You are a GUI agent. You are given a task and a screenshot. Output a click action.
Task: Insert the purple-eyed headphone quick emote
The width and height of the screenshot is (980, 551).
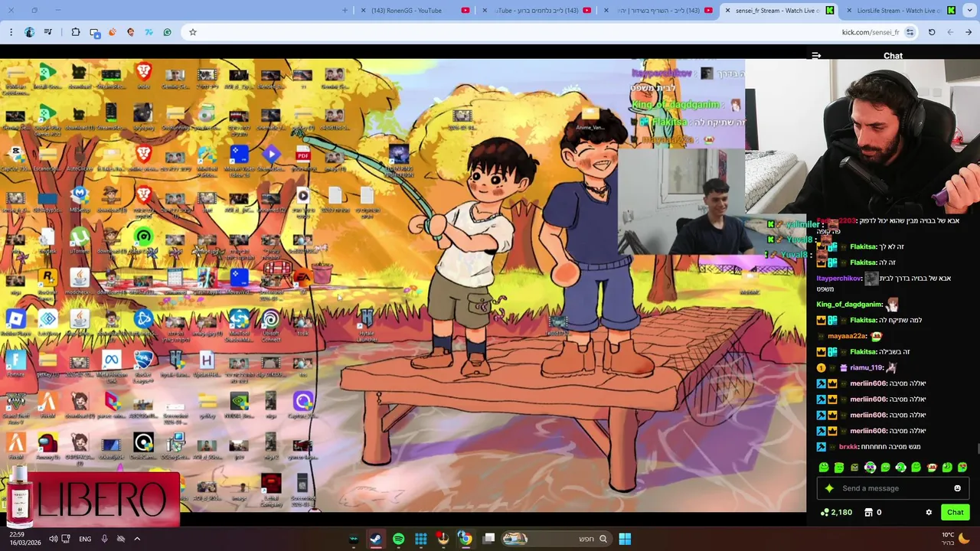[870, 468]
